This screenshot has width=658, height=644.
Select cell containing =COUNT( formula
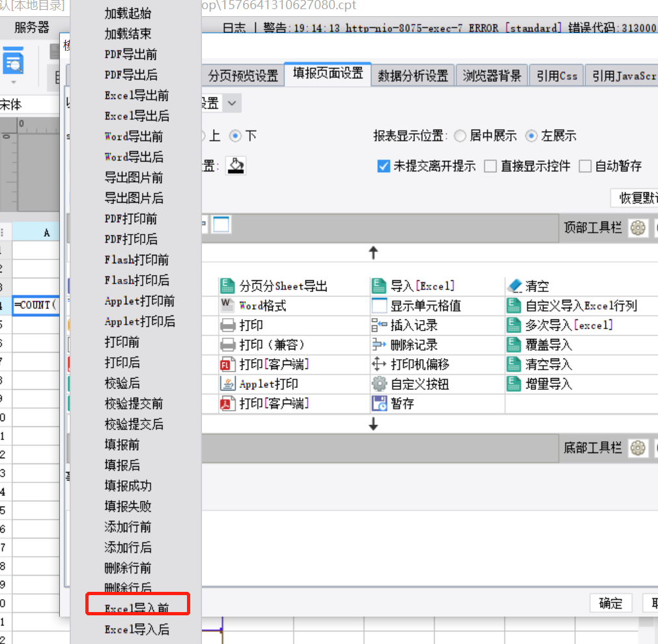click(36, 305)
